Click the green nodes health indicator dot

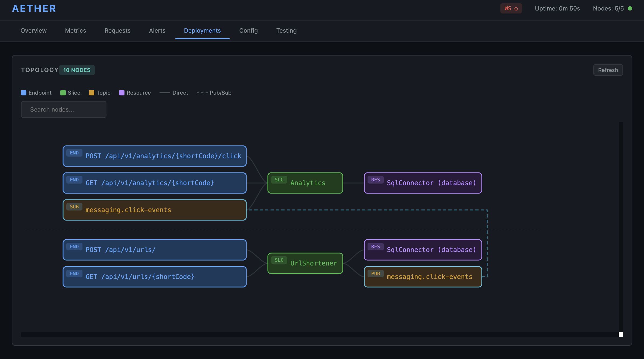click(x=630, y=8)
